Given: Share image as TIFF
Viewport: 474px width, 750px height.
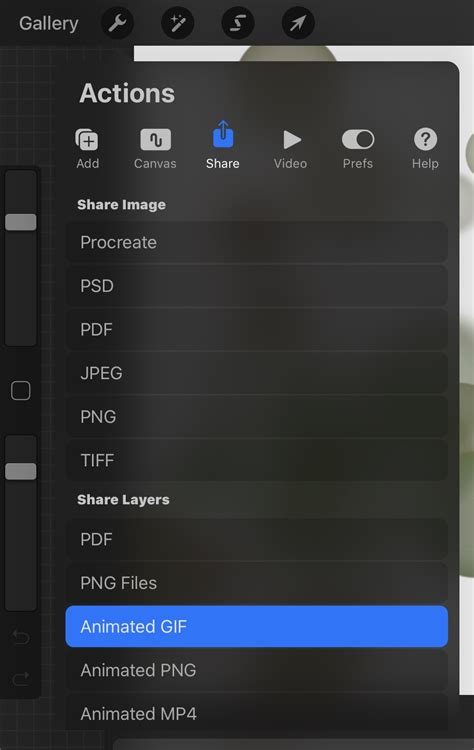Looking at the screenshot, I should (x=256, y=460).
